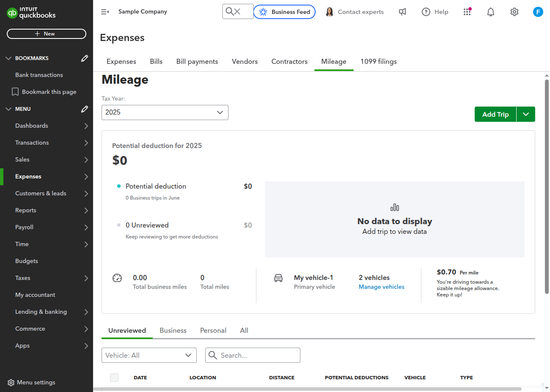
Task: Expand the Transactions submenu arrow
Action: (86, 143)
